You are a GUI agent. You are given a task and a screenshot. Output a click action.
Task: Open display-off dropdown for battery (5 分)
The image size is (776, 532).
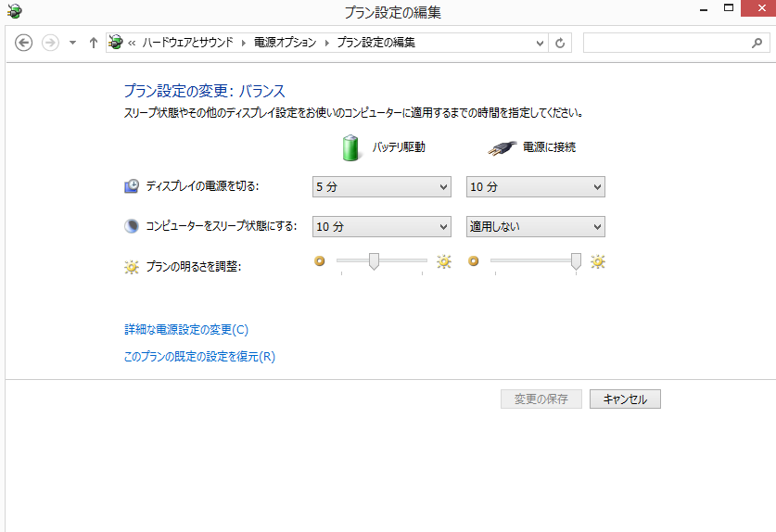(x=381, y=187)
